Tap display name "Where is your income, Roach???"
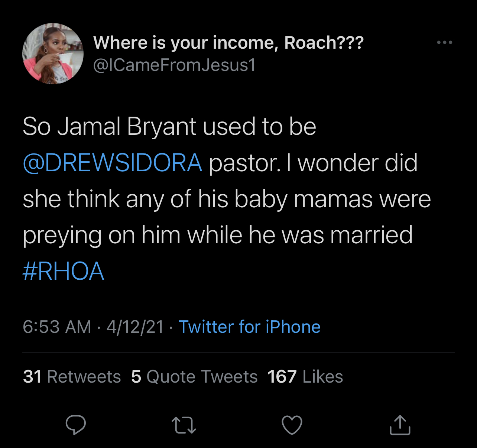 (228, 42)
